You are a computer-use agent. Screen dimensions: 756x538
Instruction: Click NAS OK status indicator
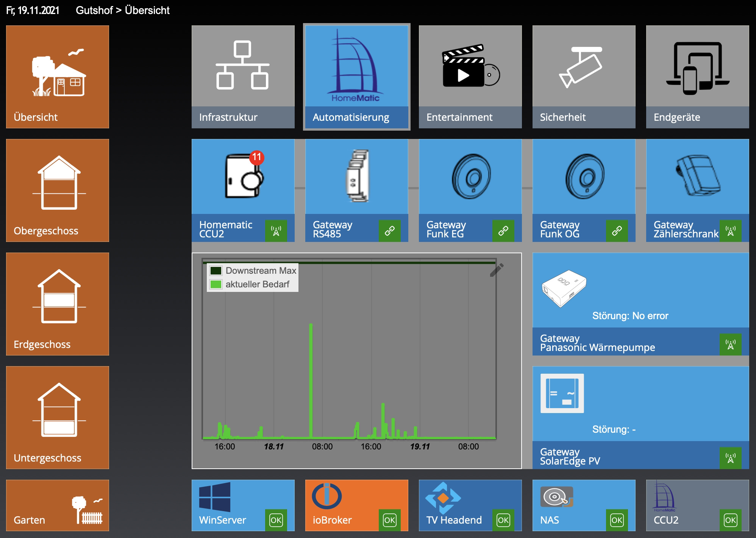tap(617, 520)
